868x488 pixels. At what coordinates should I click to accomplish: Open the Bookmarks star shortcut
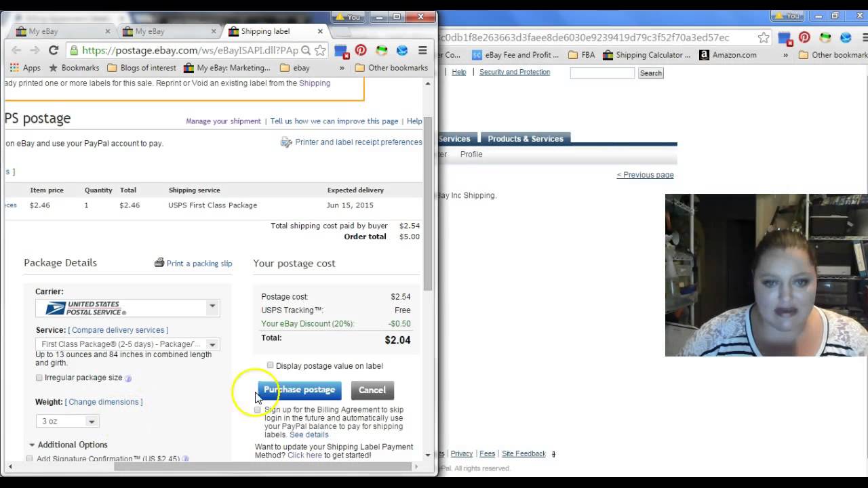tap(74, 68)
